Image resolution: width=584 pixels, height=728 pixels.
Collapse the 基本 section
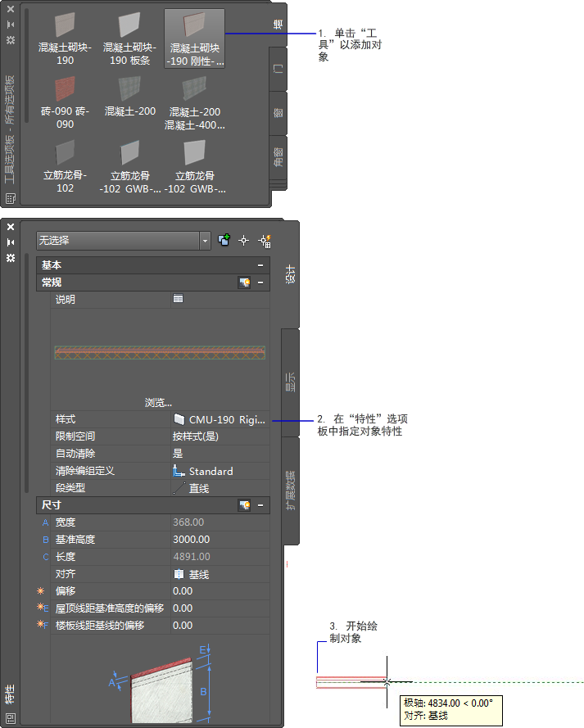260,265
